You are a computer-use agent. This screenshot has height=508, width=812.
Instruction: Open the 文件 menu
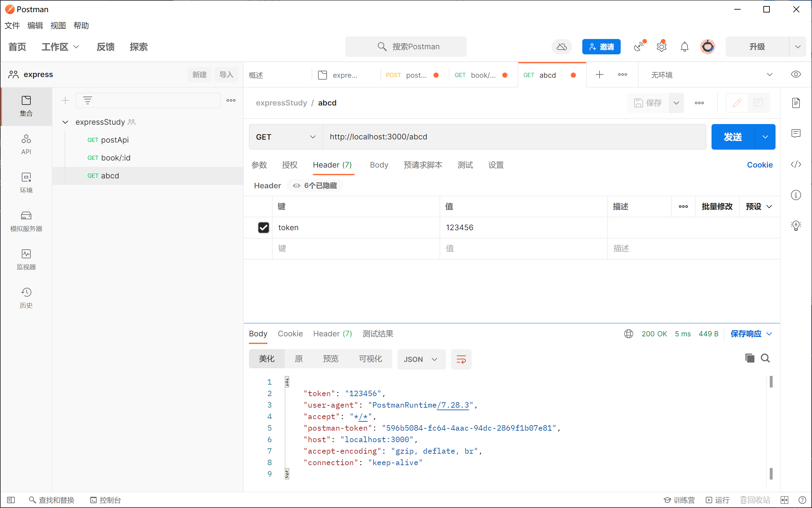click(12, 26)
